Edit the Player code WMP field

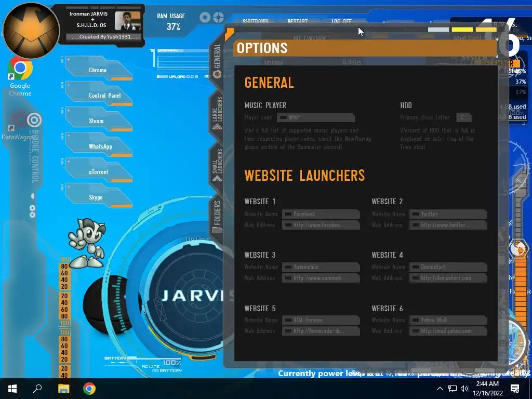(x=316, y=117)
